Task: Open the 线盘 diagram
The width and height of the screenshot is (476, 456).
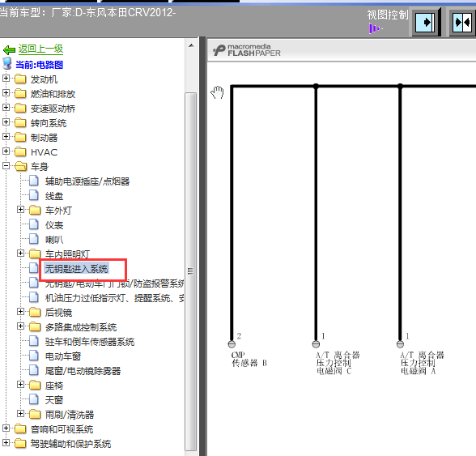Action: coord(54,196)
